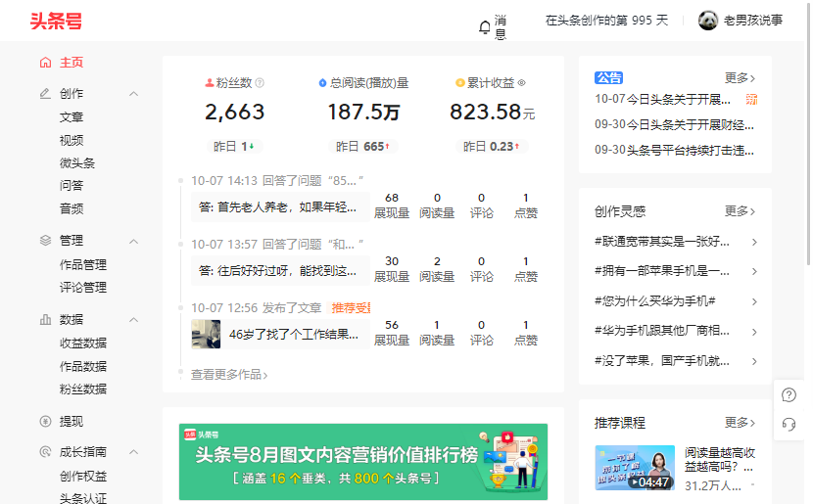Click the question mark help floating icon

(x=789, y=395)
